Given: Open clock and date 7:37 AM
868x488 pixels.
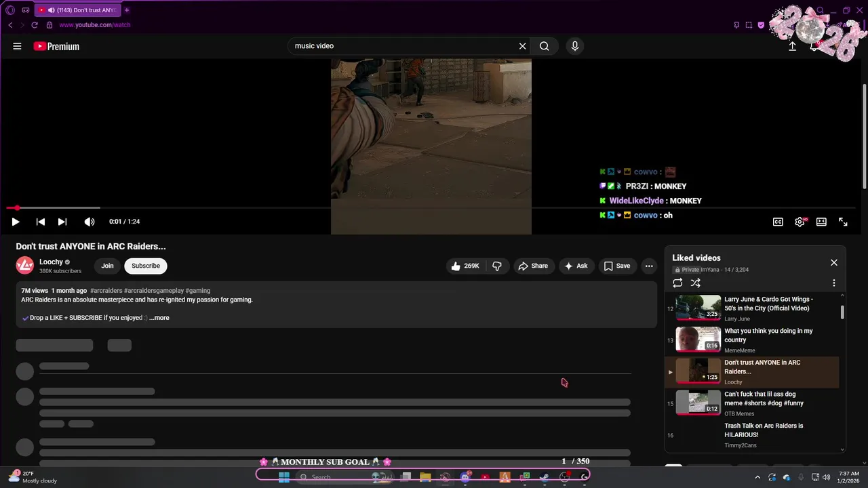Looking at the screenshot, I should point(849,477).
